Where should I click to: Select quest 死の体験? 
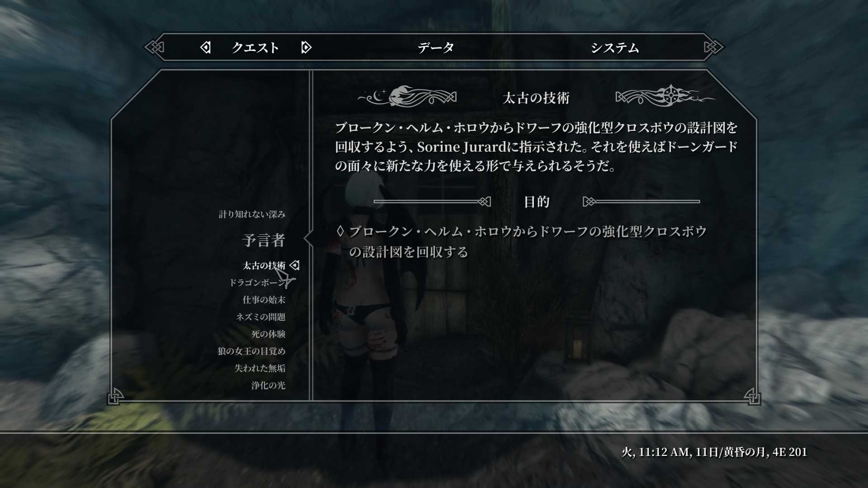269,334
